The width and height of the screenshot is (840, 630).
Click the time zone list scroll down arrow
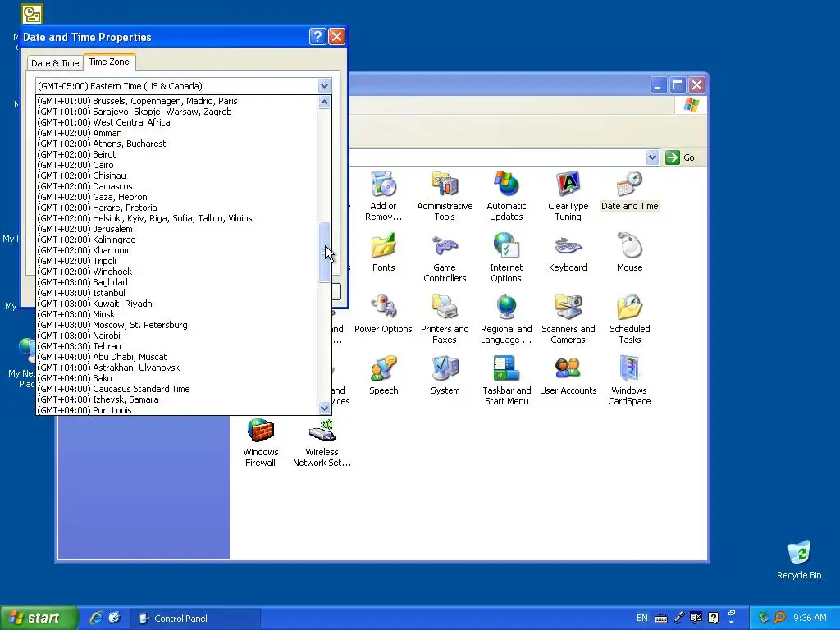(324, 409)
